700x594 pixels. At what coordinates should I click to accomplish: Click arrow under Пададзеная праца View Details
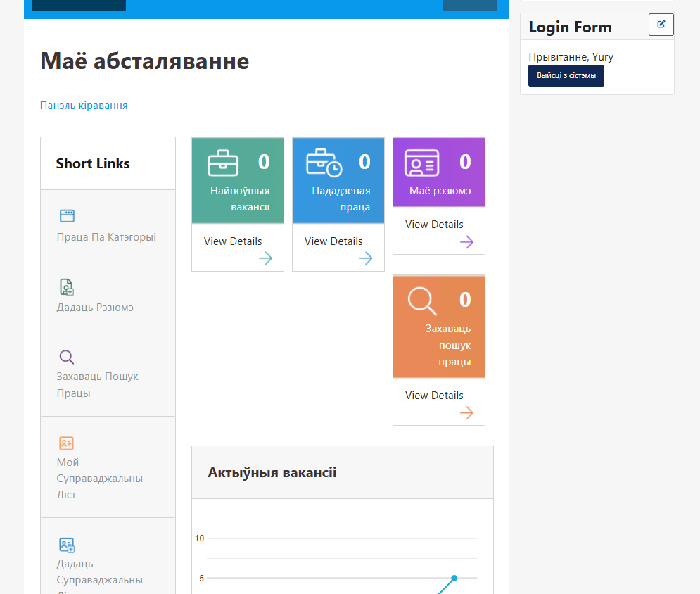366,258
